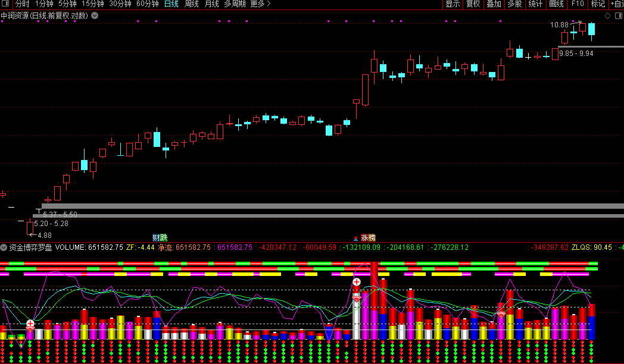Screen dimensions: 624x364
Task: Click the 中润资源(日线.前复权.对数) chart title
Action: (44, 15)
